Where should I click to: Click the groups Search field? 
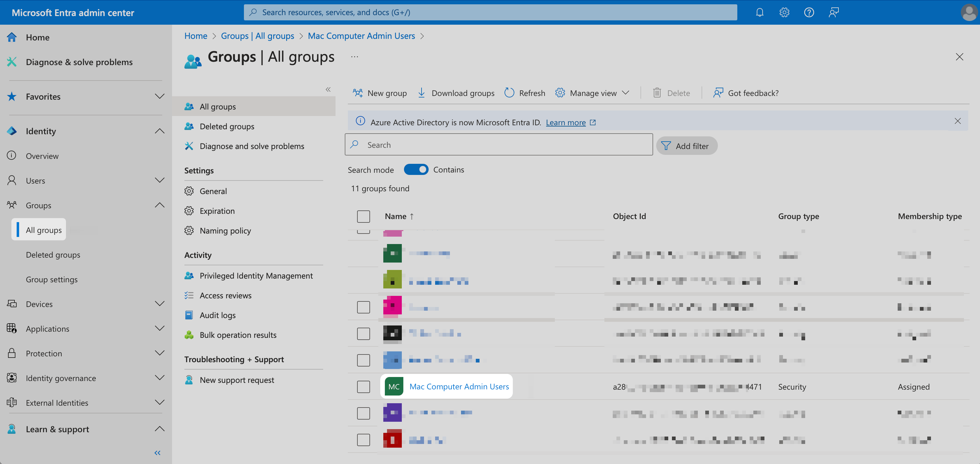[x=499, y=144]
